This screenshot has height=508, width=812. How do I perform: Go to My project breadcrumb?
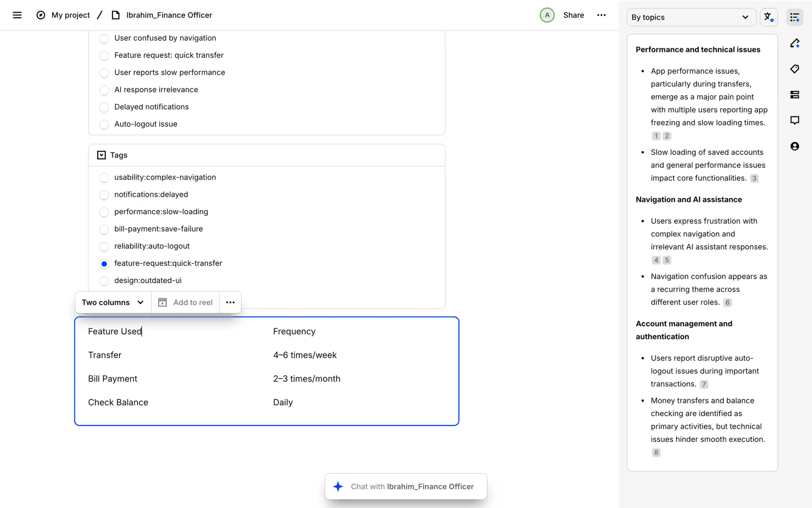coord(70,15)
